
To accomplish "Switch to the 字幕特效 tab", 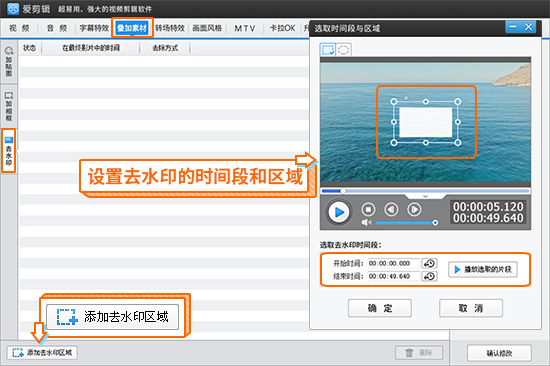I will click(94, 28).
